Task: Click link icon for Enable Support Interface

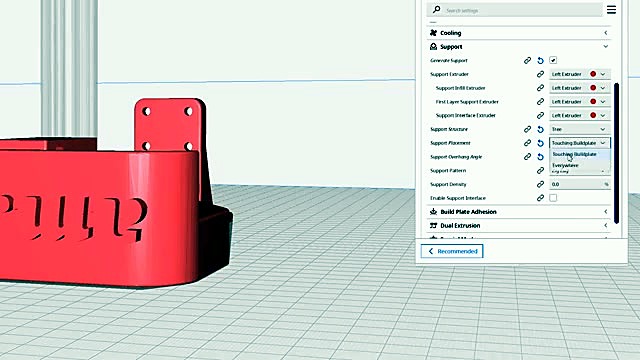Action: (540, 198)
